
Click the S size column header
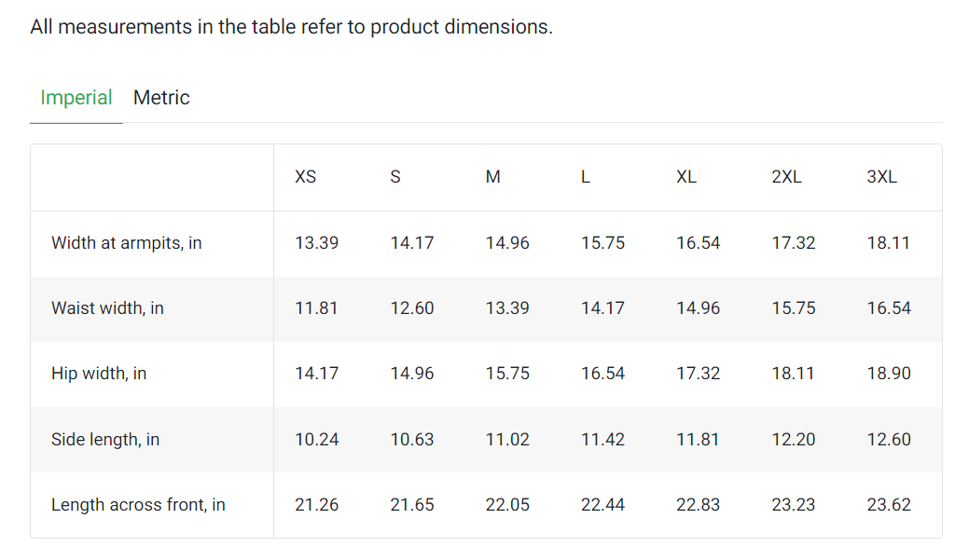tap(395, 177)
